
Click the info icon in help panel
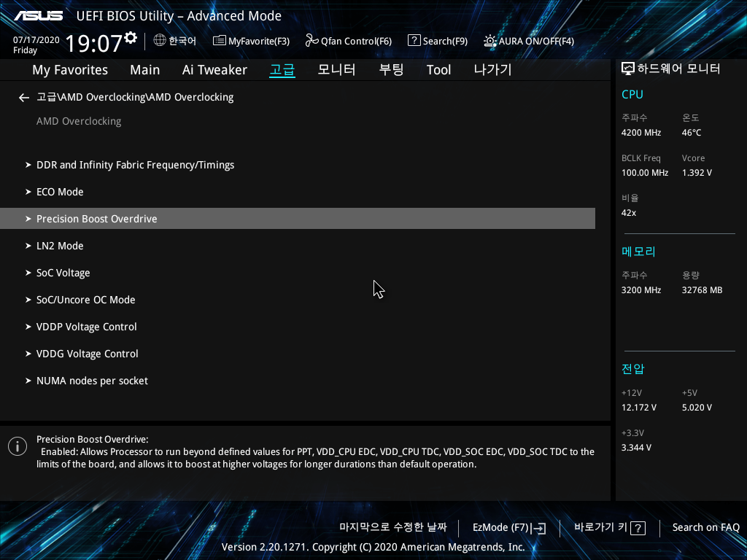[18, 446]
